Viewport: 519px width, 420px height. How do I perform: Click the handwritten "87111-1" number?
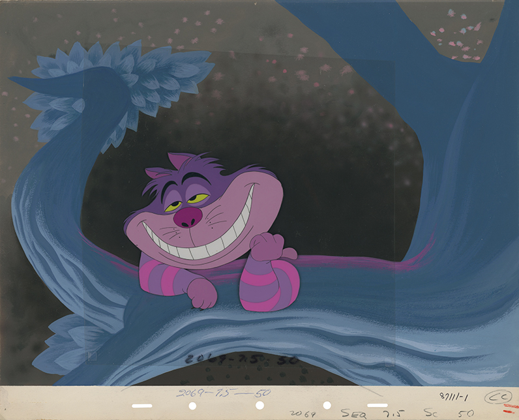(x=454, y=396)
